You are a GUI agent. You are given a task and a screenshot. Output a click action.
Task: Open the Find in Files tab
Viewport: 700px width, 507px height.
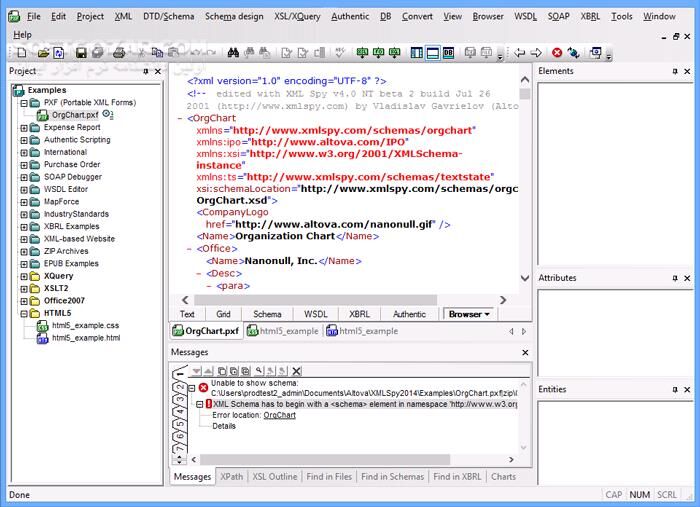327,477
